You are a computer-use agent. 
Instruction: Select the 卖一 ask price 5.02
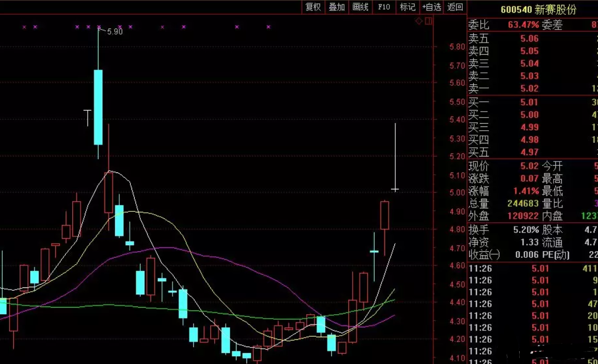coord(530,89)
